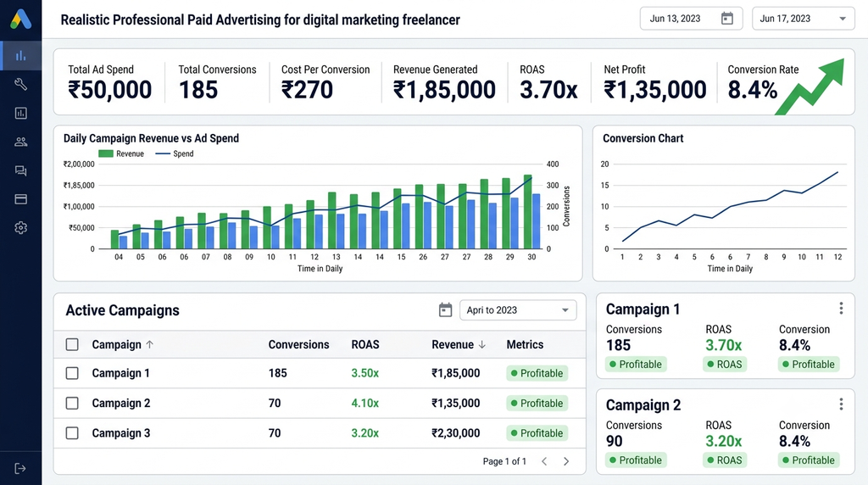
Task: Open the settings gear sidebar icon
Action: (21, 227)
